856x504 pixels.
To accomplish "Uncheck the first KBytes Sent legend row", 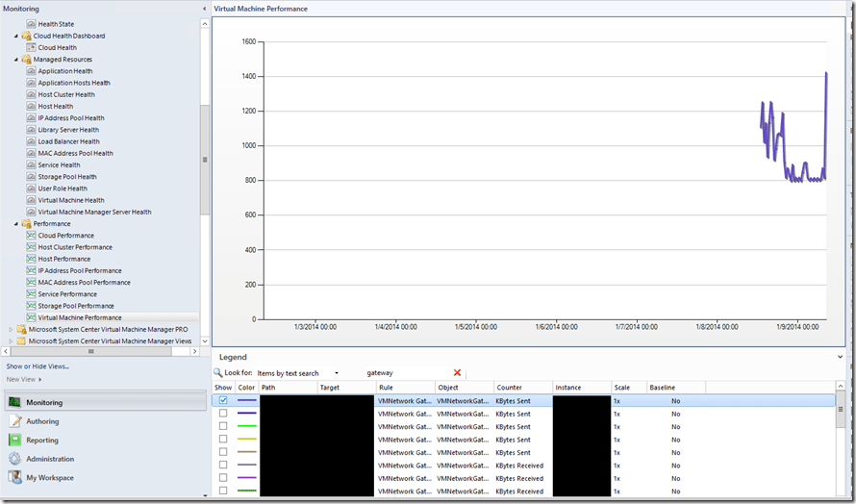I will 223,400.
